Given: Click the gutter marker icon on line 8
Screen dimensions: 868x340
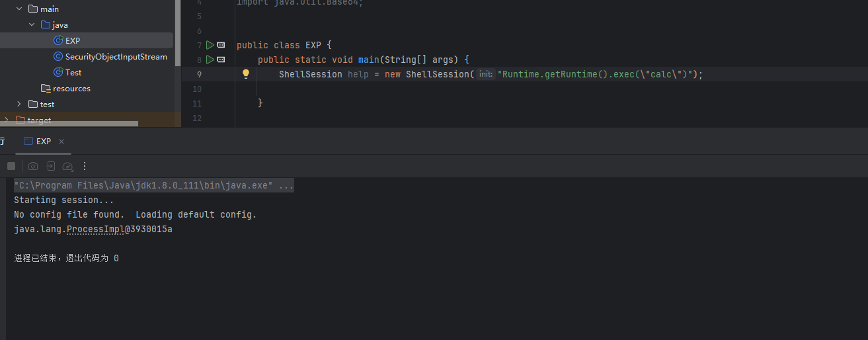Looking at the screenshot, I should [221, 60].
